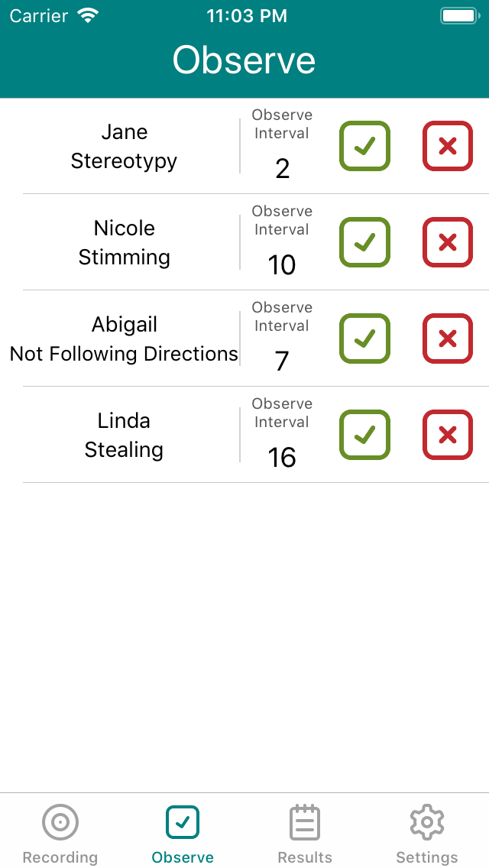Tap Jane's observe interval number 2
Viewport: 489px width, 868px height.
[282, 169]
